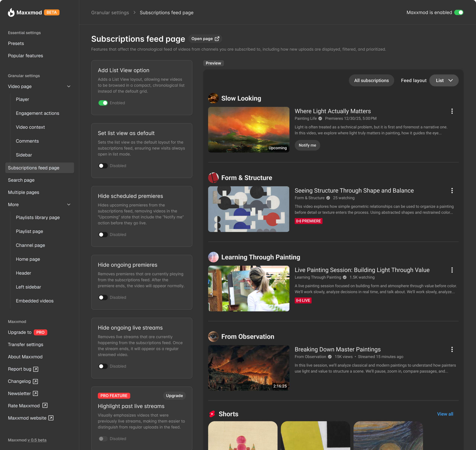Open Search page settings from the sidebar
The width and height of the screenshot is (476, 450).
coord(21,180)
